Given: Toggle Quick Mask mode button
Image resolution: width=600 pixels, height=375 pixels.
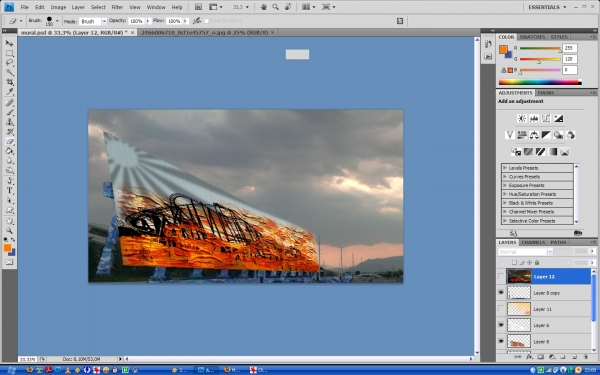Looking at the screenshot, I should coord(9,262).
